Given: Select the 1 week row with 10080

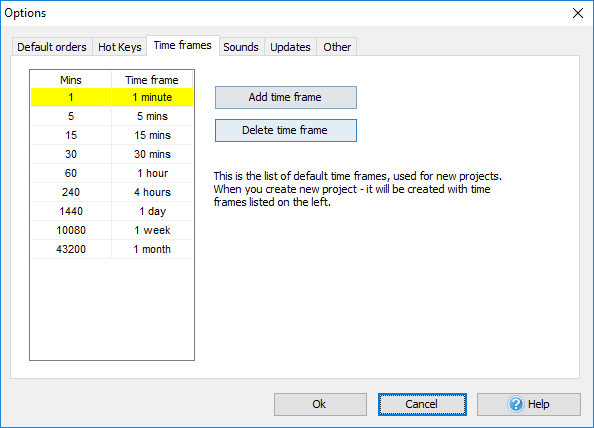Looking at the screenshot, I should [x=112, y=230].
